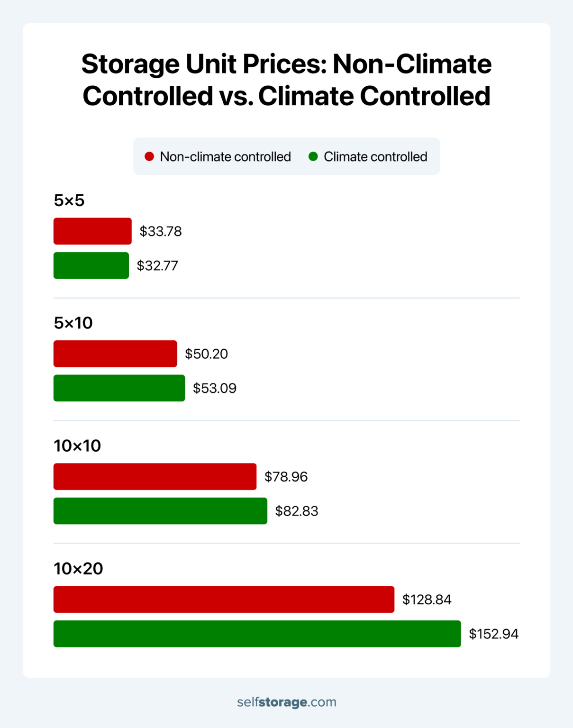
Task: Select the green 10×20 bar
Action: click(x=257, y=634)
